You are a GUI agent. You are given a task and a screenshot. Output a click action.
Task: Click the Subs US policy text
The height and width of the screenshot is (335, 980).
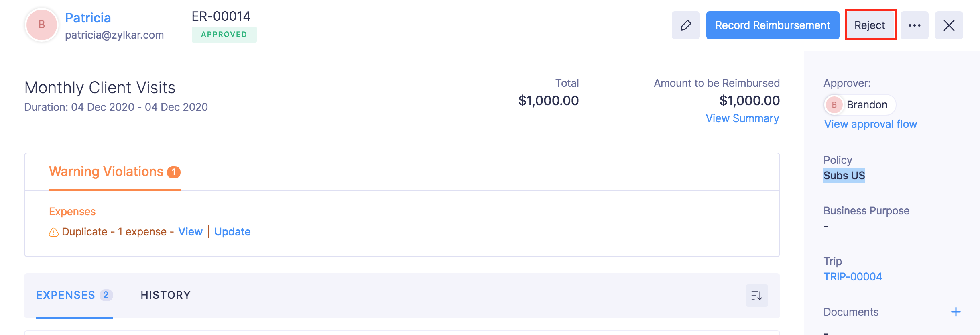pyautogui.click(x=844, y=176)
